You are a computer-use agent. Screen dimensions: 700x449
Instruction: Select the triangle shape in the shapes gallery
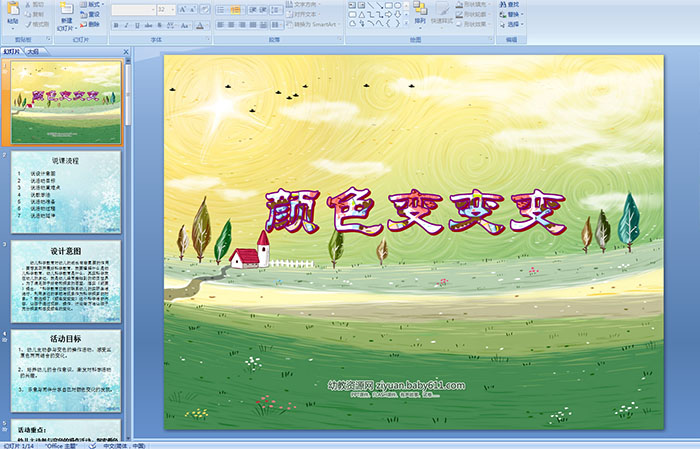tap(362, 15)
